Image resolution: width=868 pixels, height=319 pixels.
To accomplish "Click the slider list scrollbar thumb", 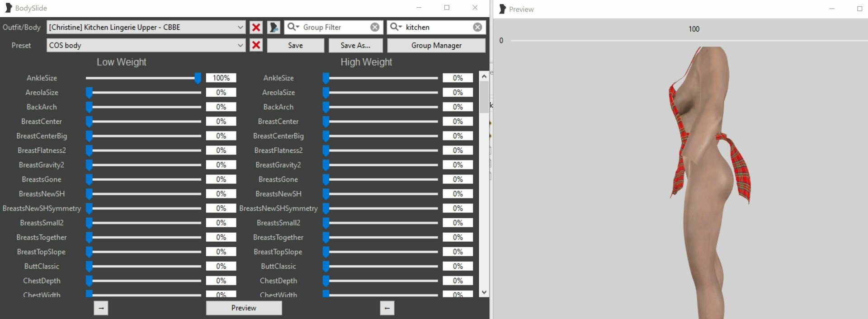I will [x=484, y=97].
